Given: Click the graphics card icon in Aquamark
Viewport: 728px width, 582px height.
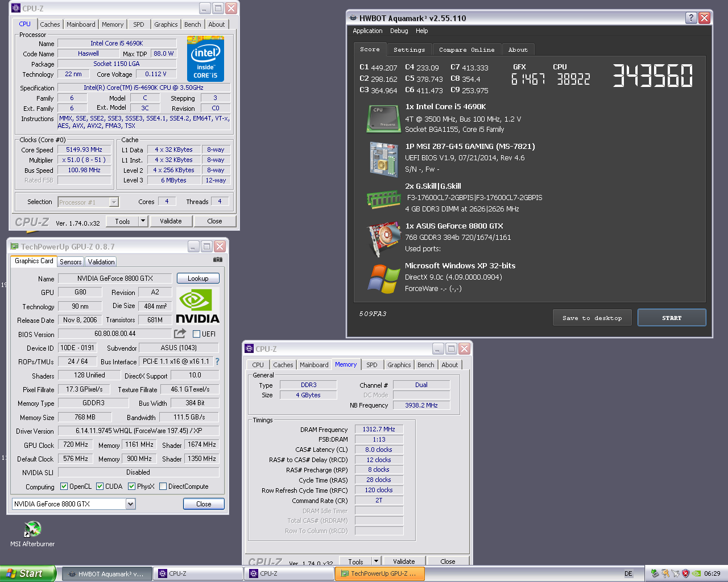Looking at the screenshot, I should click(x=384, y=239).
